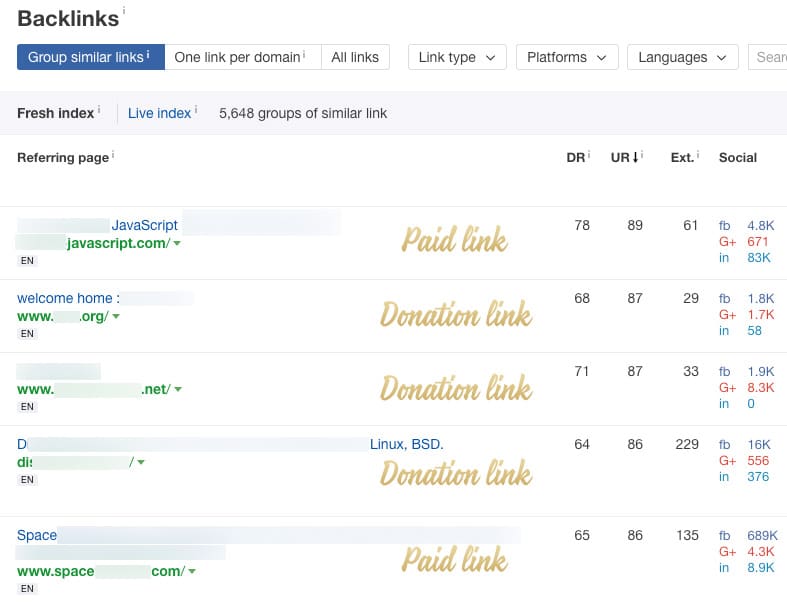Screen dimensions: 787x602
Task: Select Group similar links mode
Action: coord(91,57)
